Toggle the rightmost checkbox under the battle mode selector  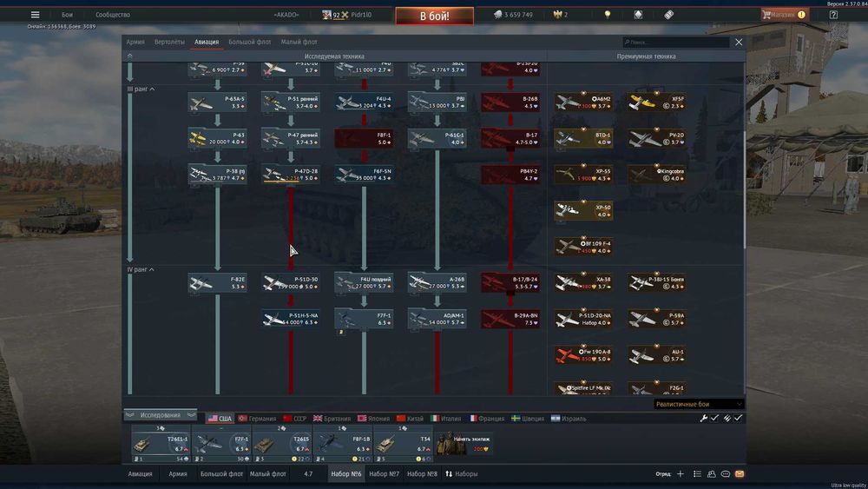point(738,418)
